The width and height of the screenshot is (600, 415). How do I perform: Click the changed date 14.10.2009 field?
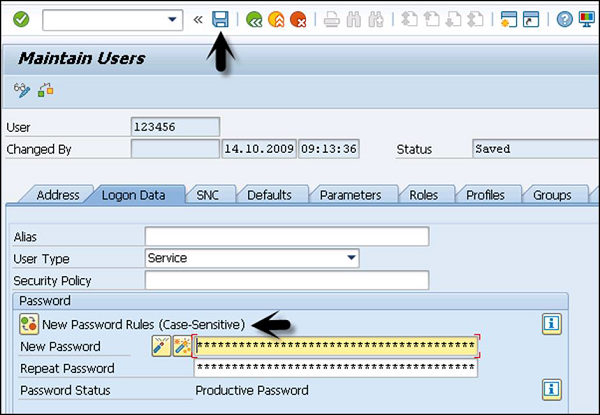click(x=259, y=149)
